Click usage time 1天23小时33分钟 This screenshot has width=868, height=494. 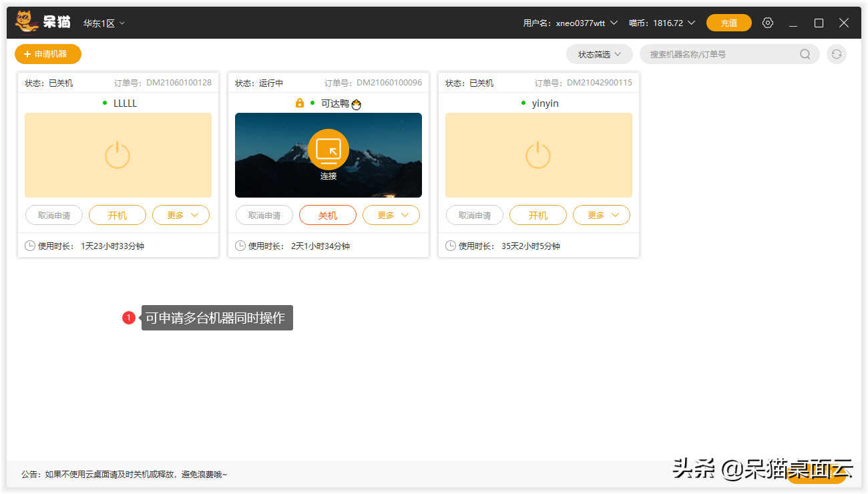[112, 246]
